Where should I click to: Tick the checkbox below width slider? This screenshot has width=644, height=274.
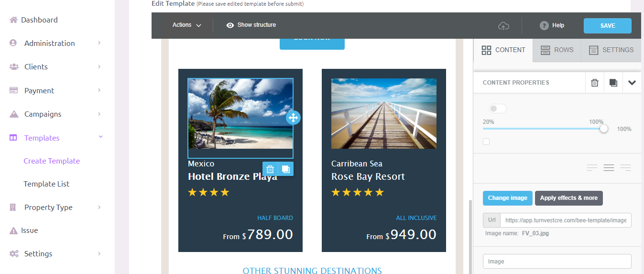point(486,142)
